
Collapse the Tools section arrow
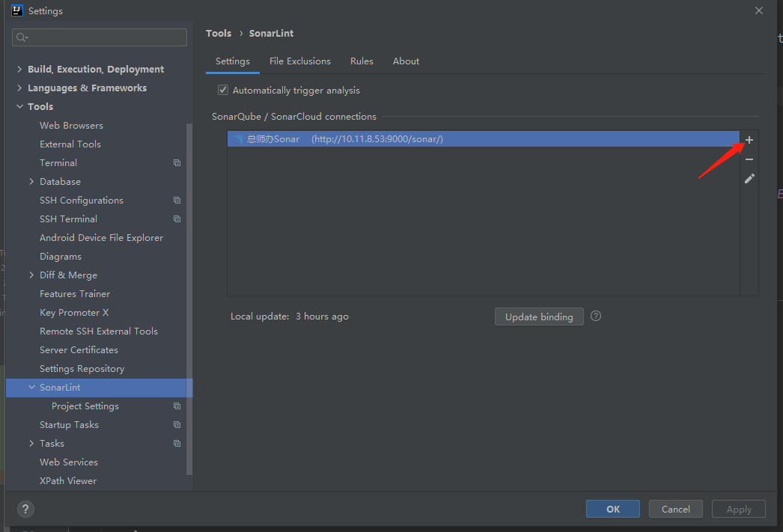19,106
